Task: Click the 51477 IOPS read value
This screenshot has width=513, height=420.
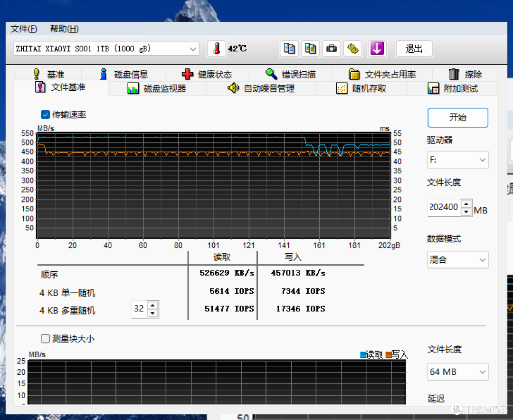Action: pos(229,309)
